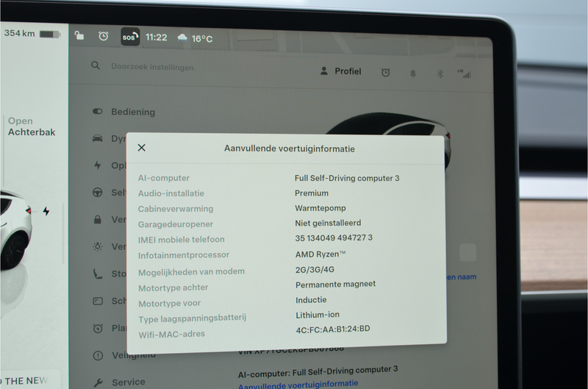Tap the 11:22 clock time
The image size is (588, 389).
[x=156, y=38]
